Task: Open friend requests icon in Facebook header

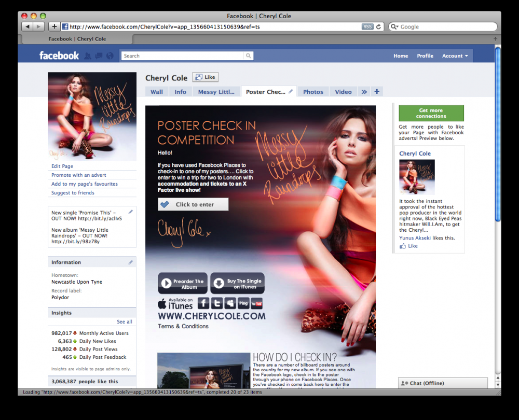Action: pos(88,56)
